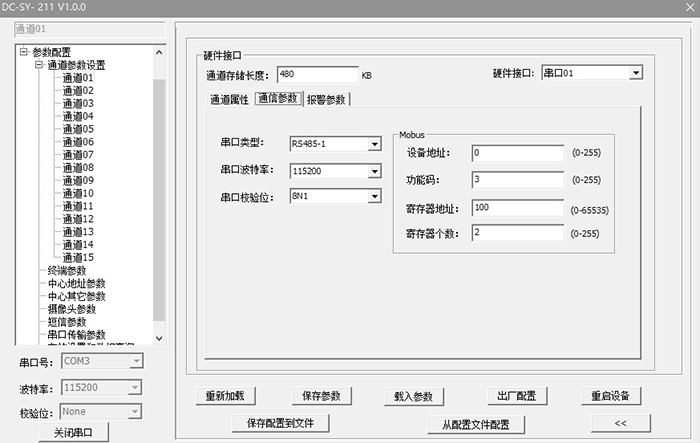Switch to the 通道属性 tab
This screenshot has width=700, height=443.
click(x=228, y=99)
